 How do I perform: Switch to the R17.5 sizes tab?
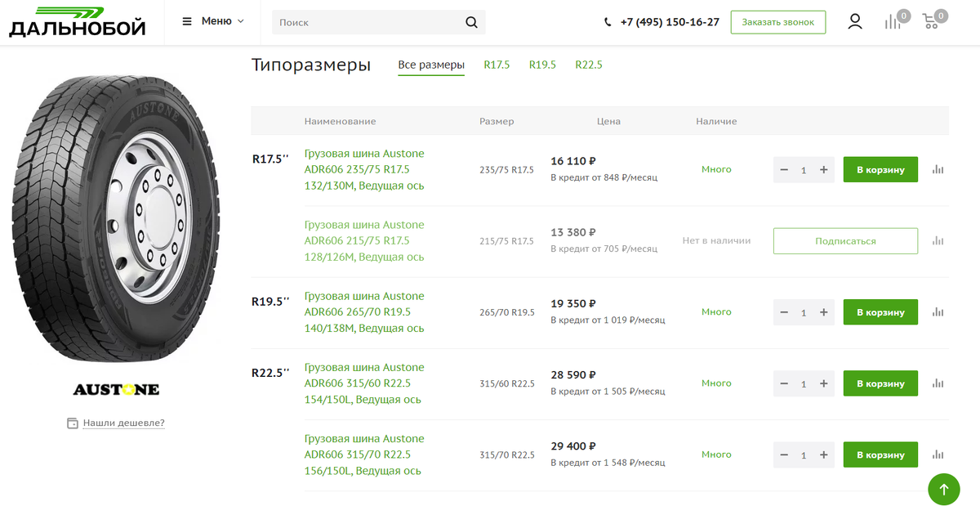497,65
